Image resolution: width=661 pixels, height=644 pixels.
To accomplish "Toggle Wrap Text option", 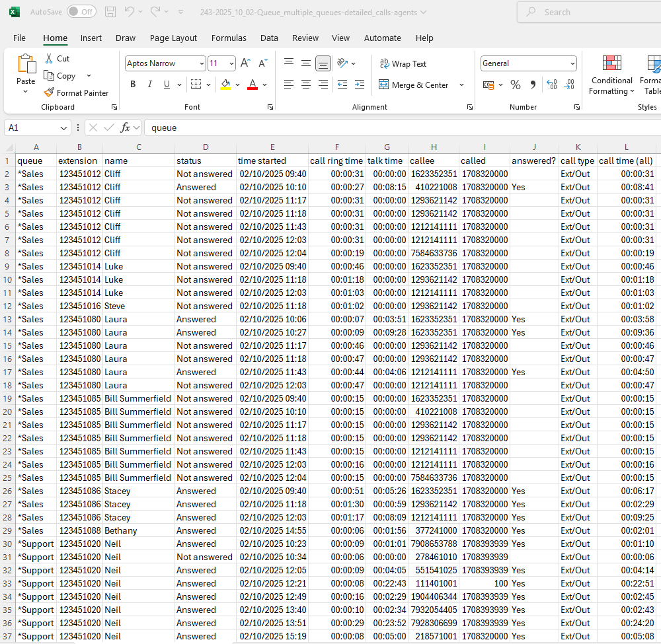I will (x=403, y=64).
